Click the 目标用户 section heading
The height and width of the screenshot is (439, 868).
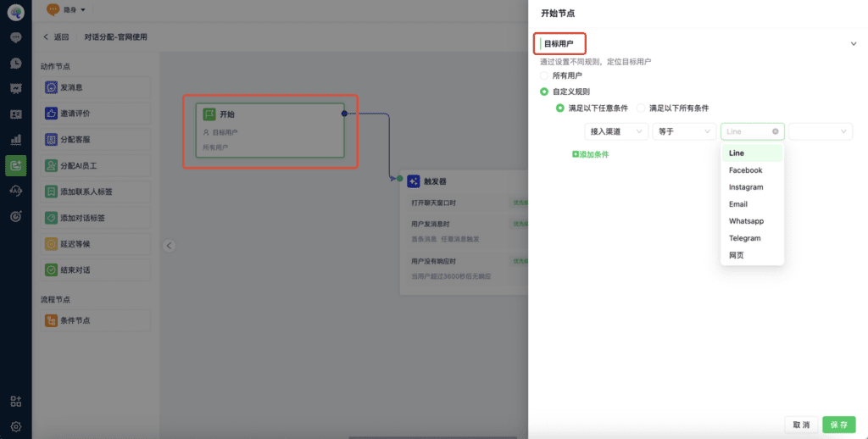559,44
